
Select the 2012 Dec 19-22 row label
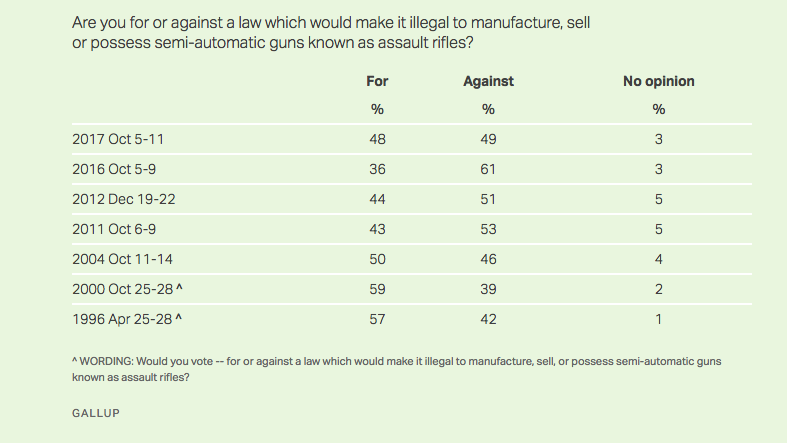[122, 199]
